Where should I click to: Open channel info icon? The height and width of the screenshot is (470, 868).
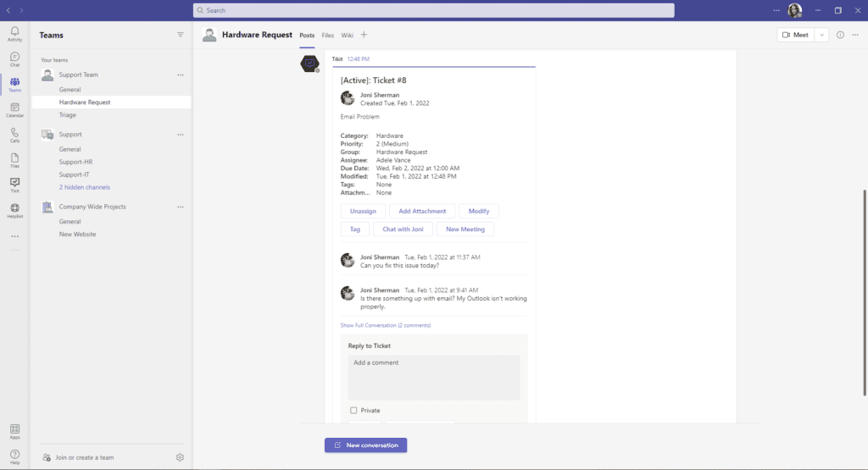(x=840, y=35)
